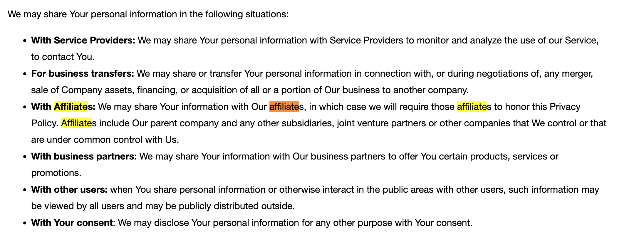
Task: Click the 'With Your consent' bold heading
Action: pos(72,223)
